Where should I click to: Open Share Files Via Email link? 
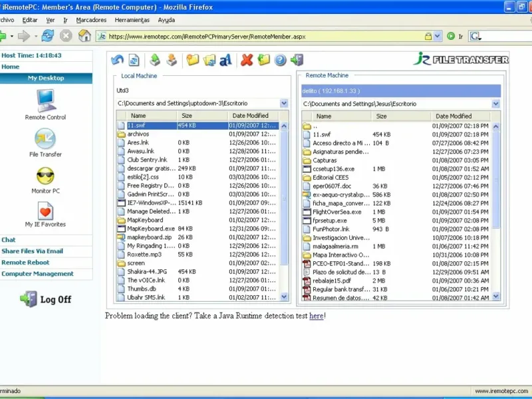[32, 251]
